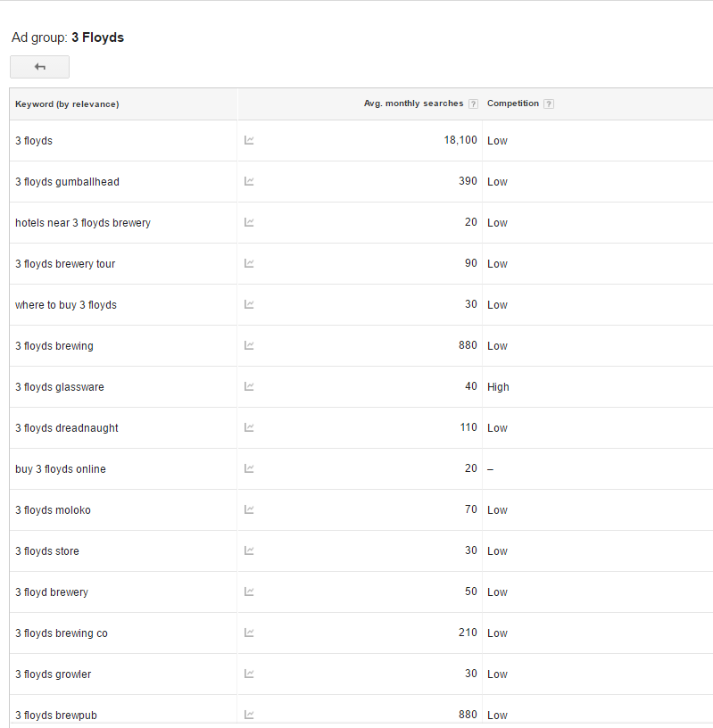Screen dimensions: 713x728
Task: Show trend chart for 'buy 3 floyds online'
Action: pyautogui.click(x=249, y=468)
